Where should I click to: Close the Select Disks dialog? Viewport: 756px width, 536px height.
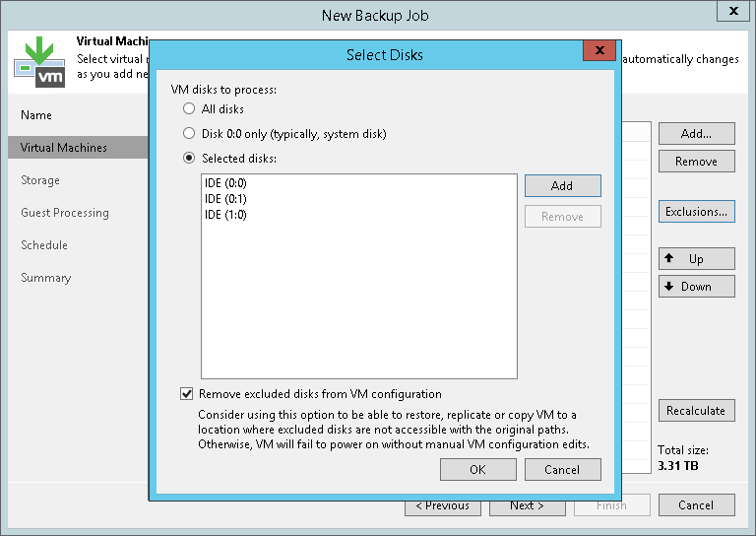[x=599, y=50]
